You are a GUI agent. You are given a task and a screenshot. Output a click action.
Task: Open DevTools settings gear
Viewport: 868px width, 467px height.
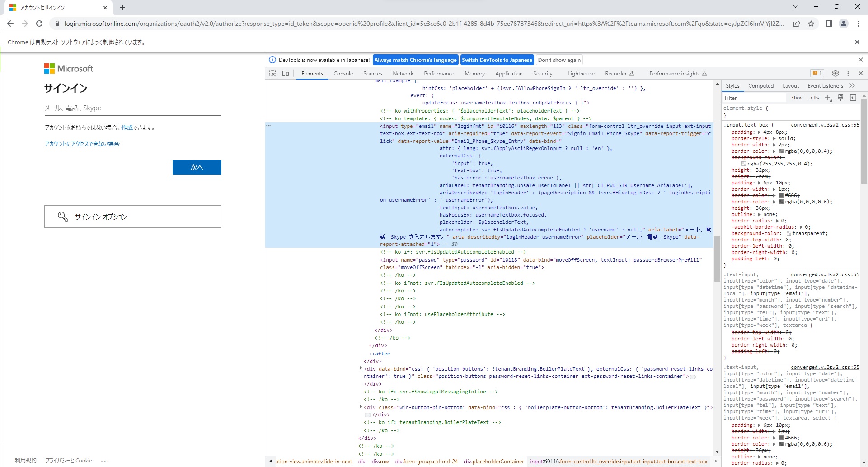[x=835, y=73]
